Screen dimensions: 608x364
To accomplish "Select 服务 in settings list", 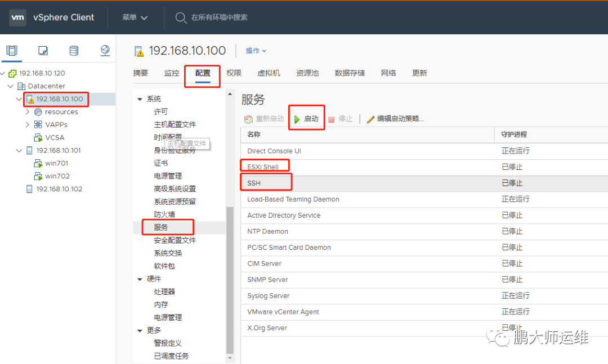I will coord(161,227).
